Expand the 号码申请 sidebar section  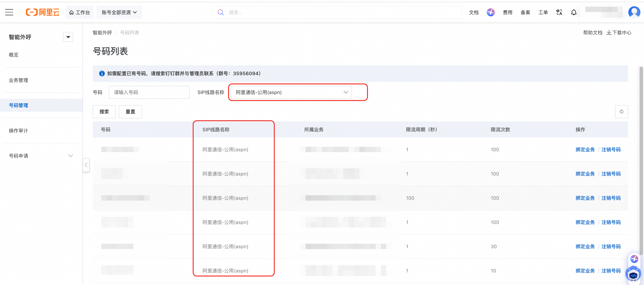41,156
